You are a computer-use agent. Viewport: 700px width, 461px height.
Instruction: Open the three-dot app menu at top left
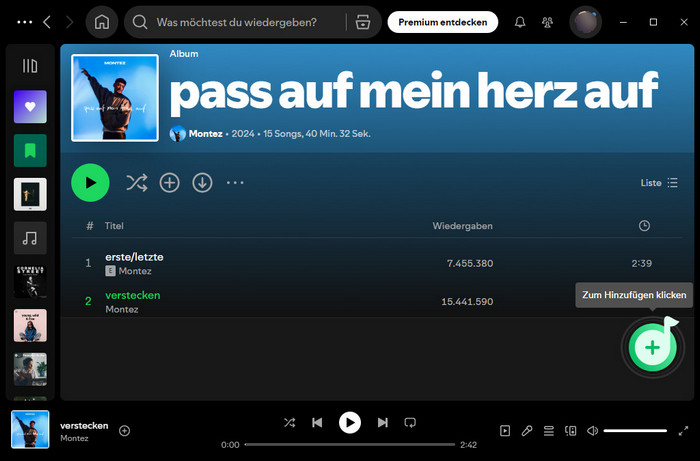(x=25, y=22)
